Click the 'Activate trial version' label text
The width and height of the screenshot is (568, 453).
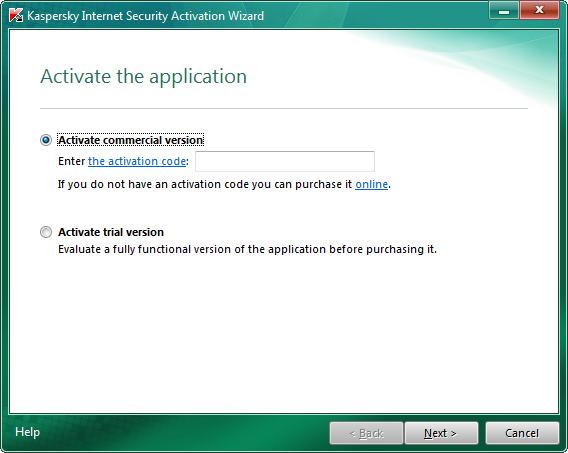111,232
